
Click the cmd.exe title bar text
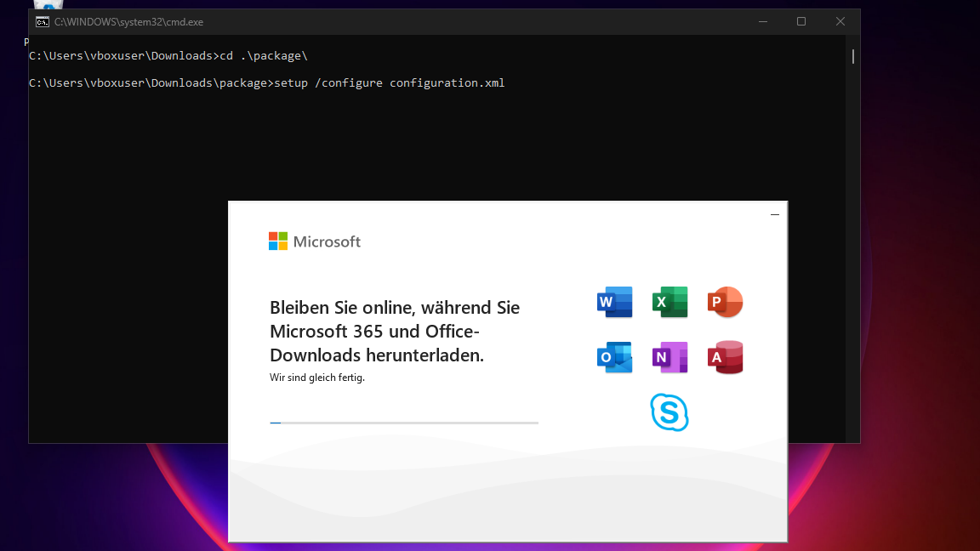(128, 22)
